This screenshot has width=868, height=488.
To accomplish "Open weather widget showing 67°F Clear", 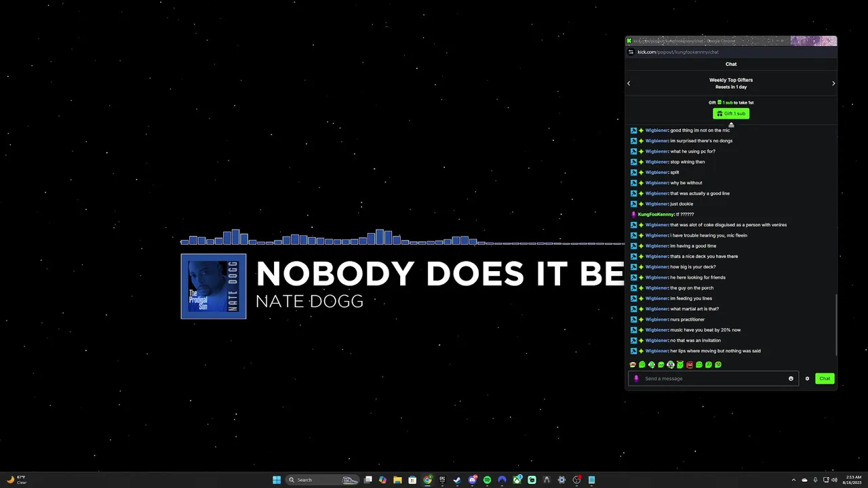I will pos(16,480).
